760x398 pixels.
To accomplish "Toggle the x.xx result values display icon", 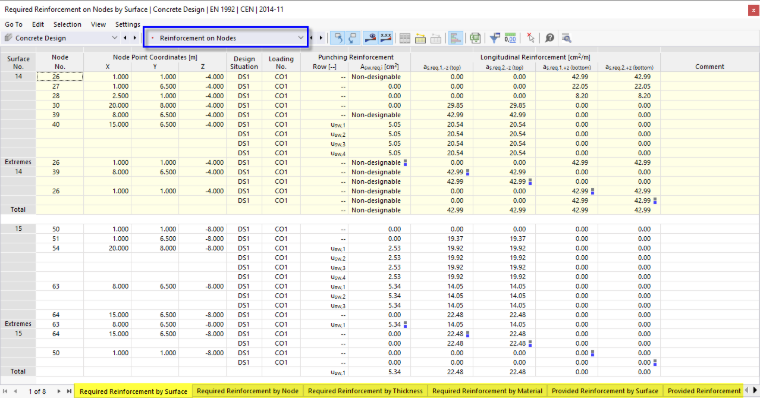I will pyautogui.click(x=385, y=38).
